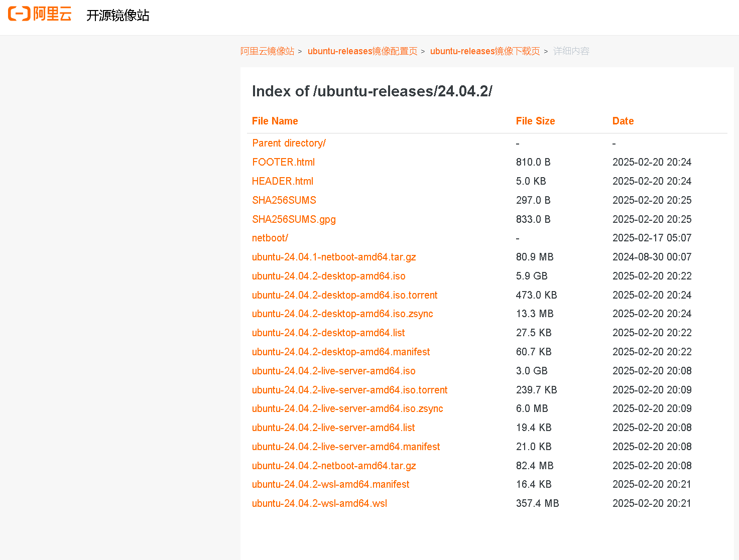Sort by the File Size column header
The height and width of the screenshot is (560, 739).
tap(535, 121)
